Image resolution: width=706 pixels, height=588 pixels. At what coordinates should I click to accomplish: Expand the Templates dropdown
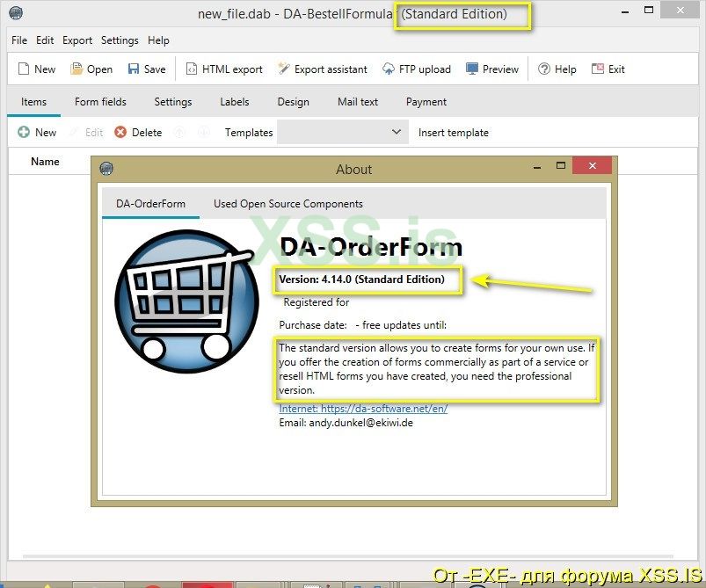(x=343, y=132)
